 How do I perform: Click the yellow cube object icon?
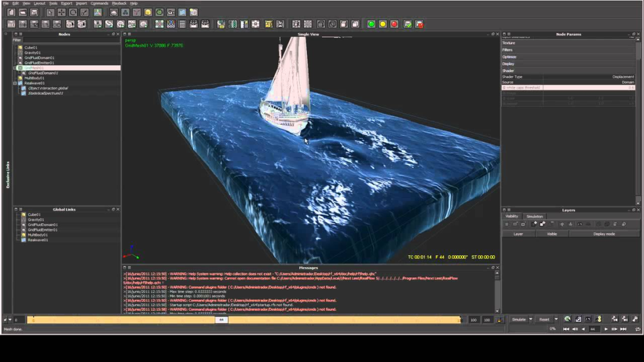point(148,13)
